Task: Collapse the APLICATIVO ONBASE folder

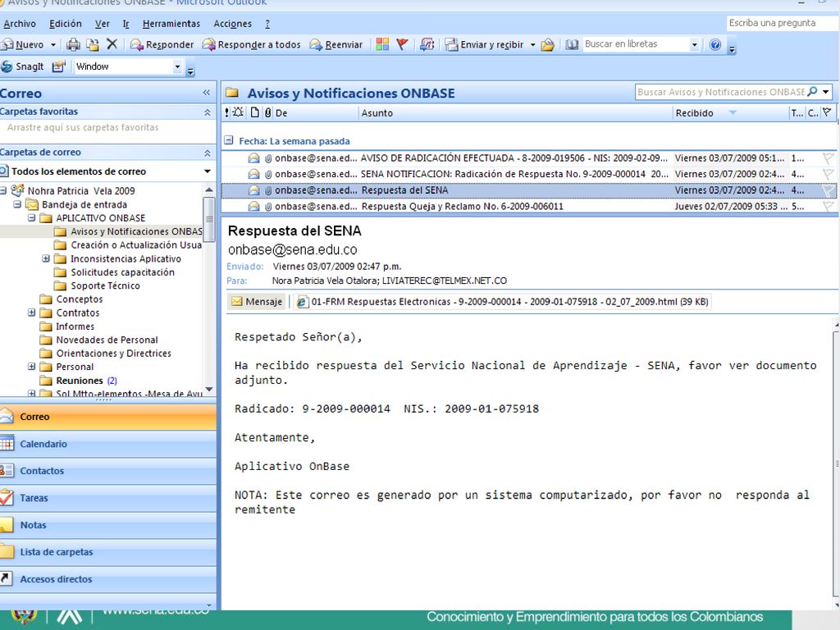Action: pyautogui.click(x=32, y=217)
